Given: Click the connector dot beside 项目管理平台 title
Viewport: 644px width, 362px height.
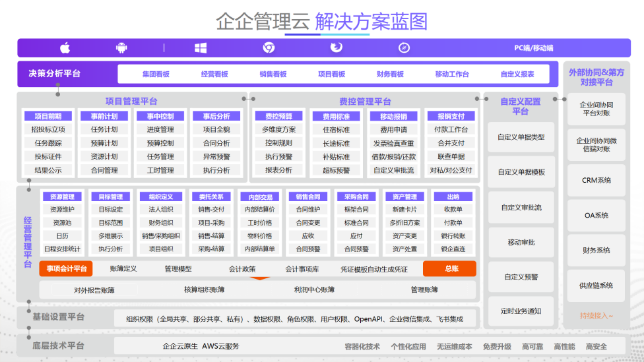Looking at the screenshot, I should (244, 99).
